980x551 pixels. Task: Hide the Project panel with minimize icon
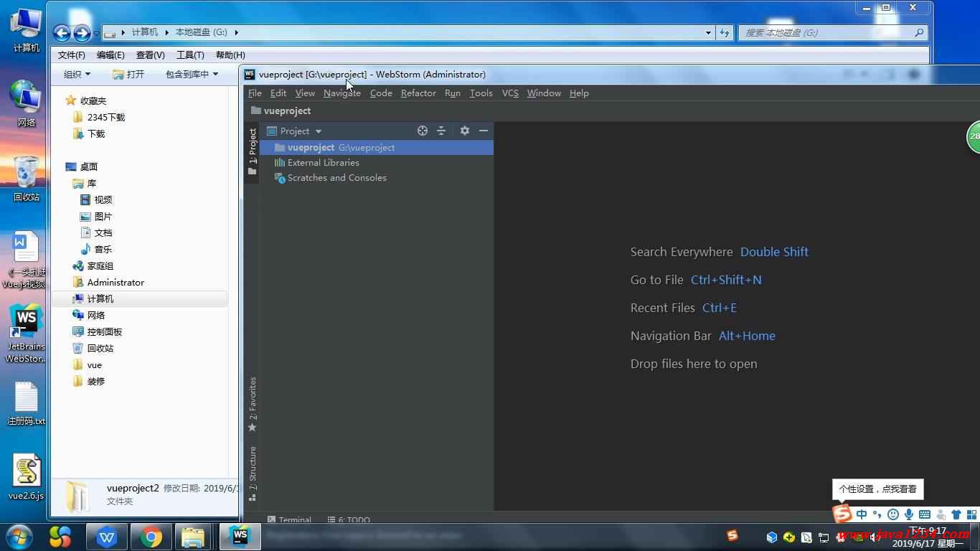[x=484, y=131]
